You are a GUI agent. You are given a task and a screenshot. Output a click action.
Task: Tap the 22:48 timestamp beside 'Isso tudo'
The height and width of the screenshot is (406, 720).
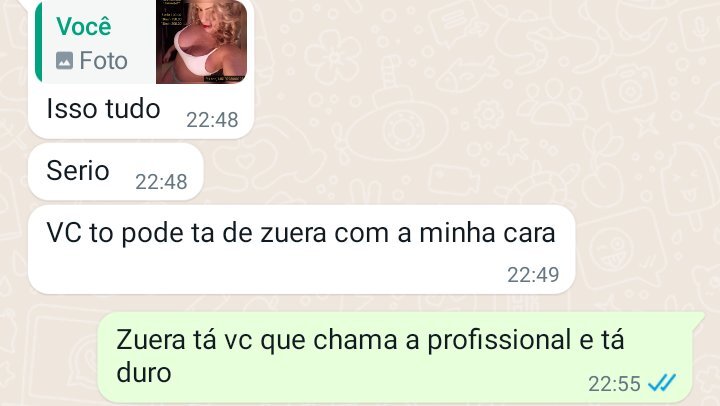tap(212, 120)
